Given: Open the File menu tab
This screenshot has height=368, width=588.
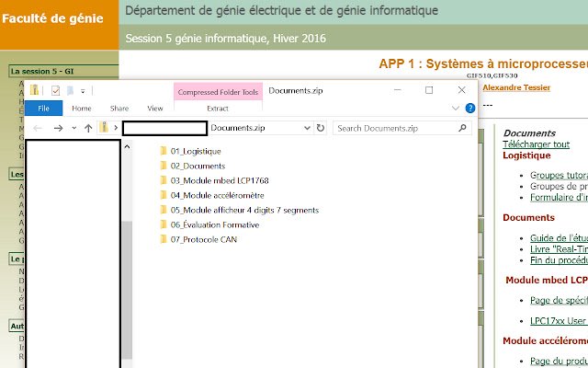Looking at the screenshot, I should coord(43,109).
